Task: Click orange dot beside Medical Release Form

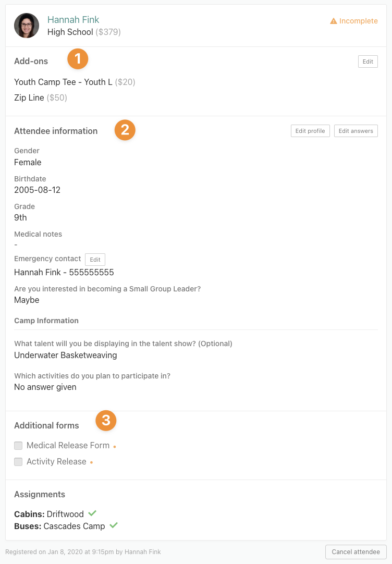Action: [115, 447]
